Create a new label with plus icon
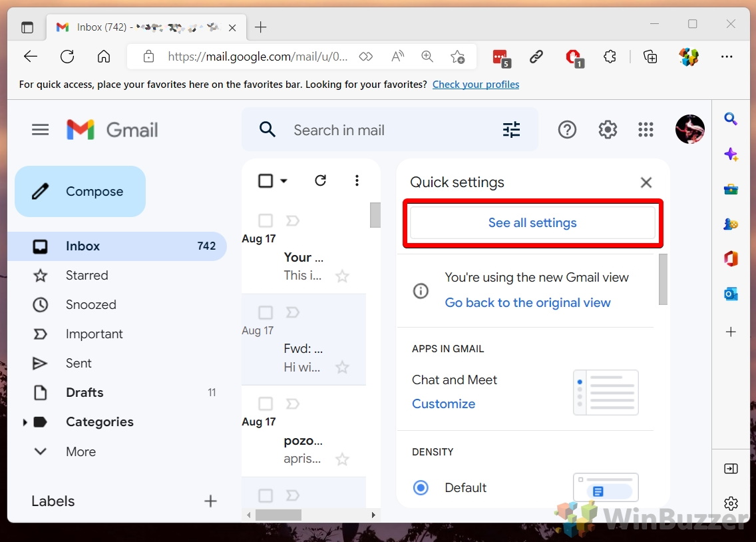Image resolution: width=756 pixels, height=542 pixels. point(210,501)
